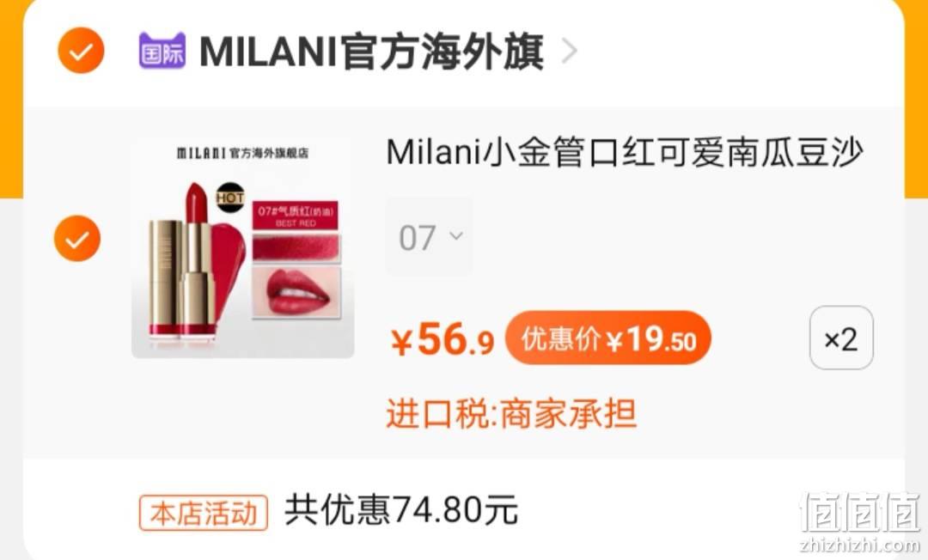This screenshot has width=928, height=560.
Task: Tap the 进口税:商家承担 import tax note
Action: 511,413
